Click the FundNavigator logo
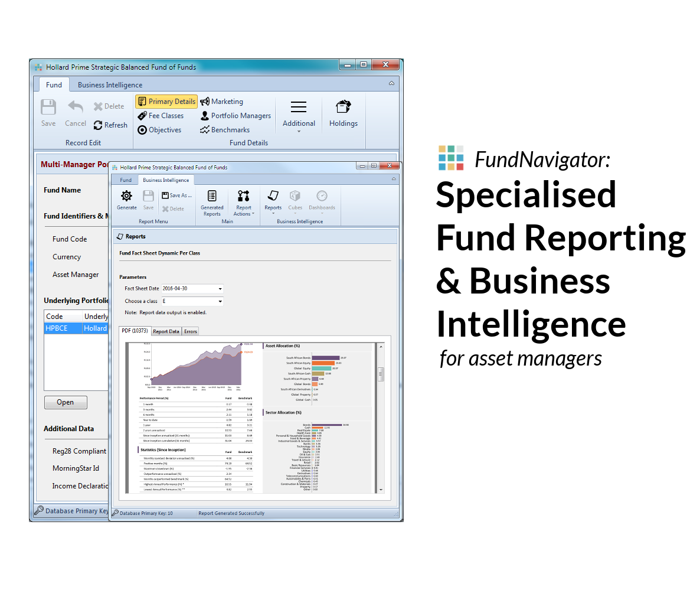700x590 pixels. pyautogui.click(x=451, y=158)
